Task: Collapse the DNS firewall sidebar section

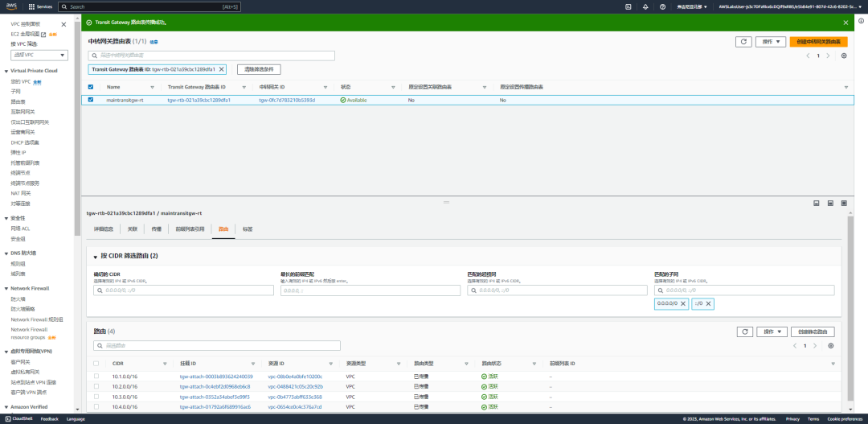Action: click(x=6, y=253)
